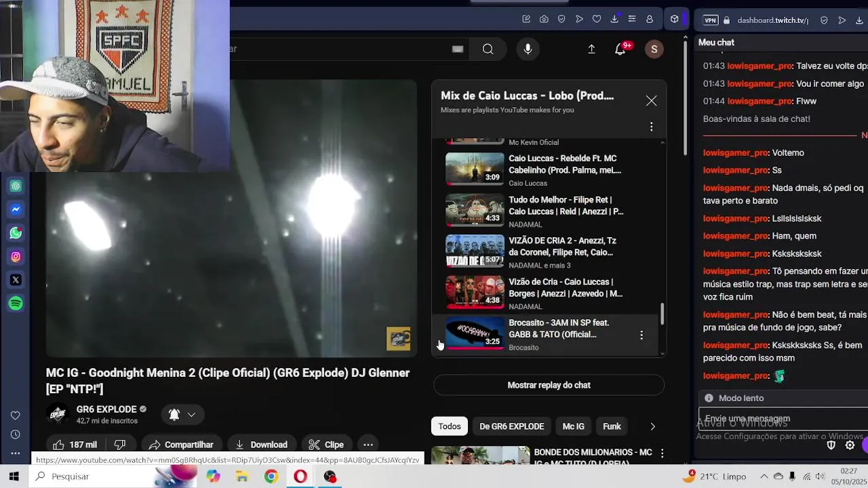Open OBS Studio from the taskbar
The height and width of the screenshot is (488, 868).
[x=330, y=476]
